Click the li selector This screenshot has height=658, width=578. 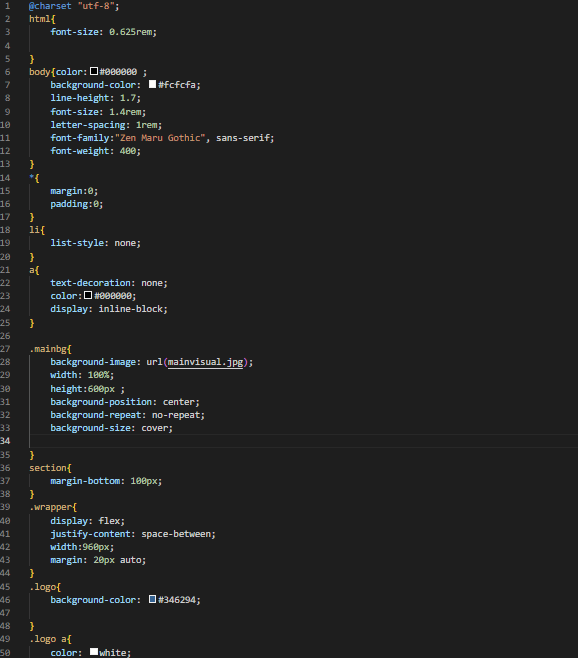point(34,230)
